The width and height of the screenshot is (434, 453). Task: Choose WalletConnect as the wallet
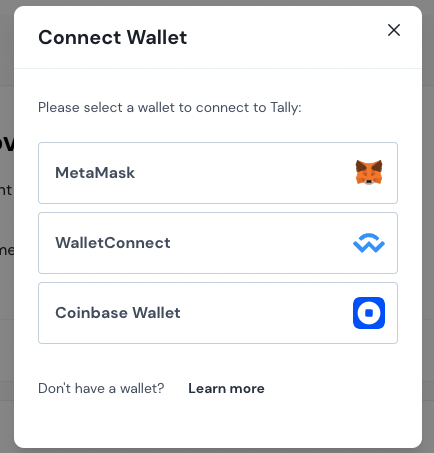[x=218, y=243]
